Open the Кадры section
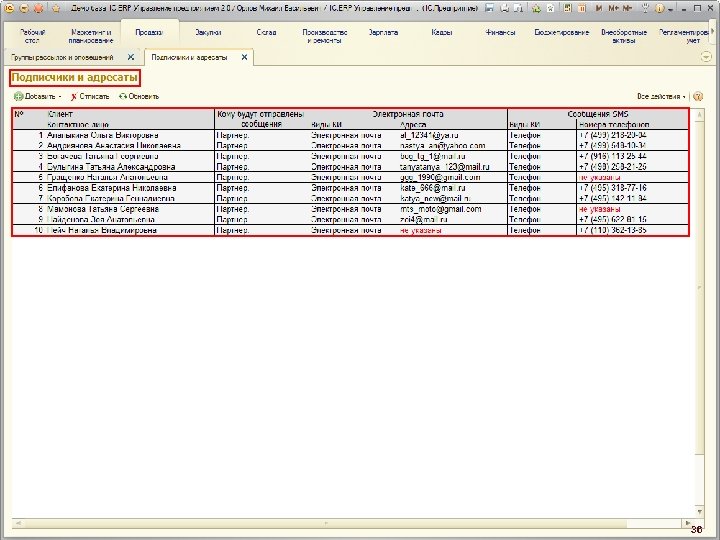 [442, 33]
